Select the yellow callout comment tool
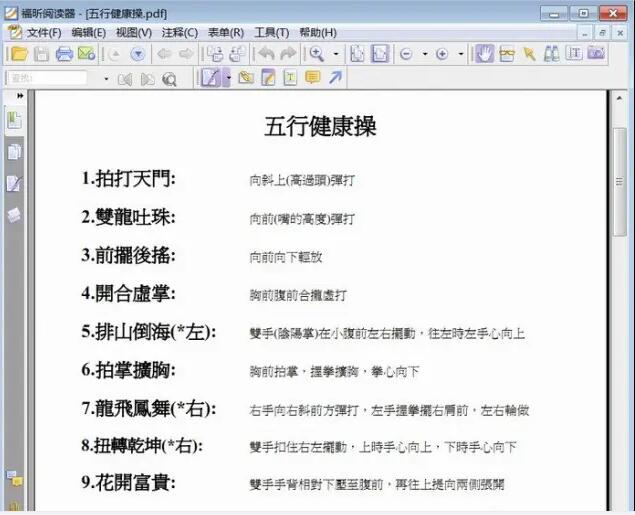Viewport: 635px width, 515px height. [x=312, y=77]
